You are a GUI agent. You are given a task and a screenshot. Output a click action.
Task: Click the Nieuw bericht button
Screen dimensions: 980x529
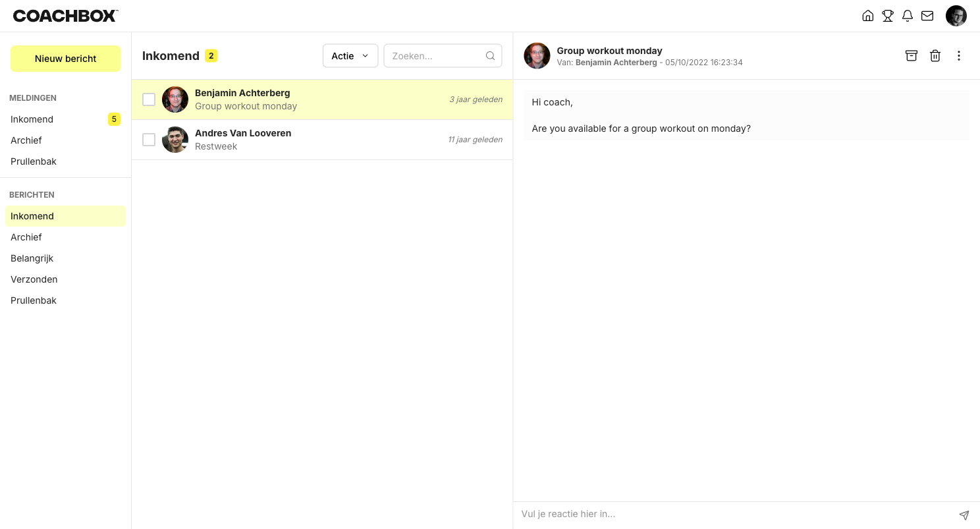coord(66,59)
